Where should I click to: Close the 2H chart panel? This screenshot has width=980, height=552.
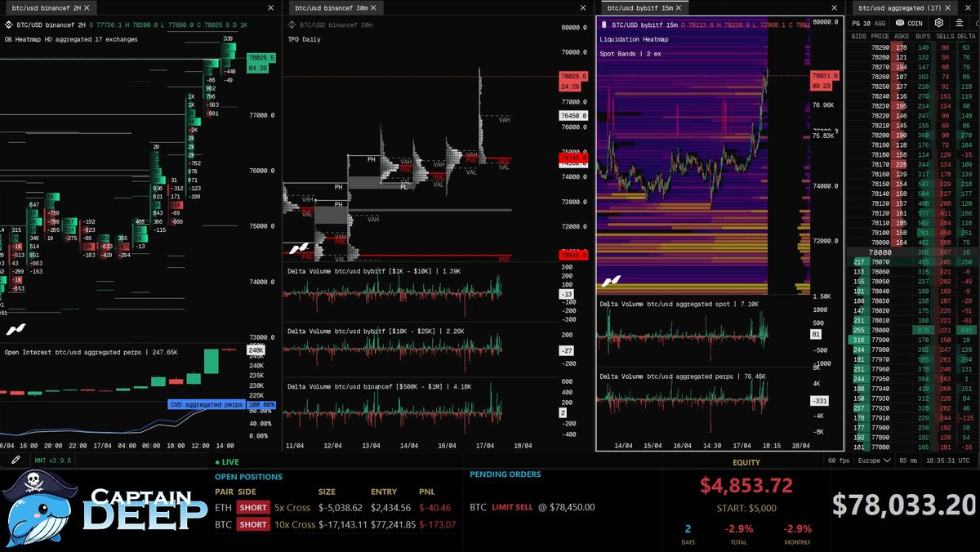point(271,7)
